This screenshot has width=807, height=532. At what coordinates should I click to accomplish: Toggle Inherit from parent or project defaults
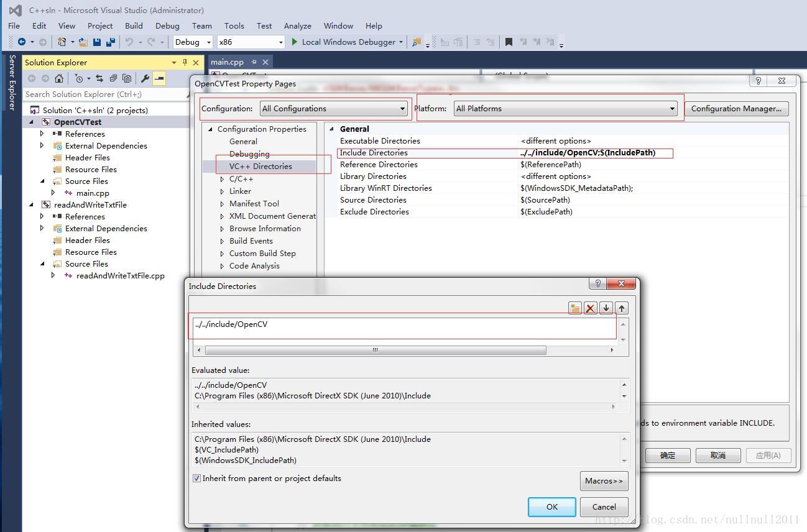[197, 479]
